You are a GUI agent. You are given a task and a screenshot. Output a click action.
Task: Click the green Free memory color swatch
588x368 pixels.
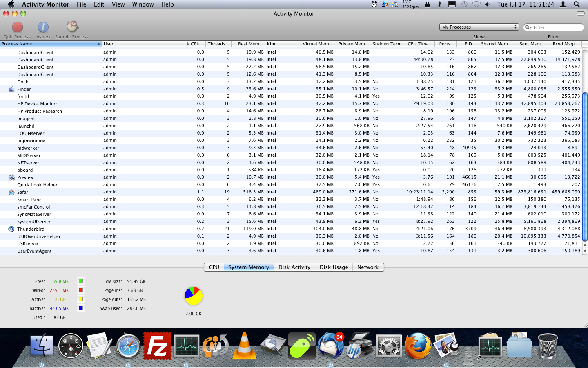(81, 281)
